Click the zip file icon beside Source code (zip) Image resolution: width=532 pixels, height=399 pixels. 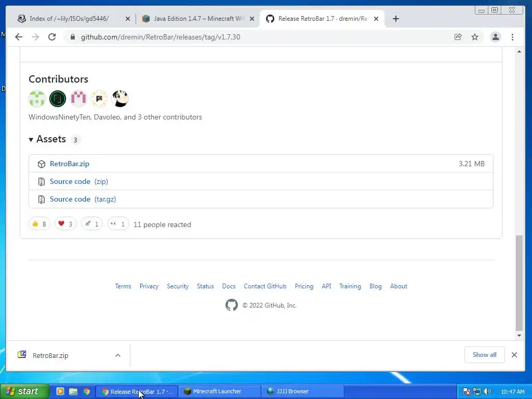tap(42, 182)
